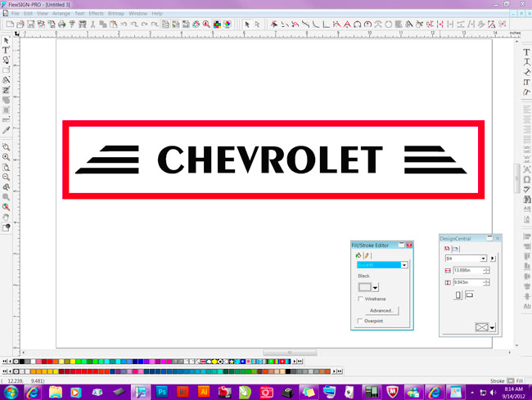
Task: Pick the Eyedropper tool
Action: tap(6, 129)
